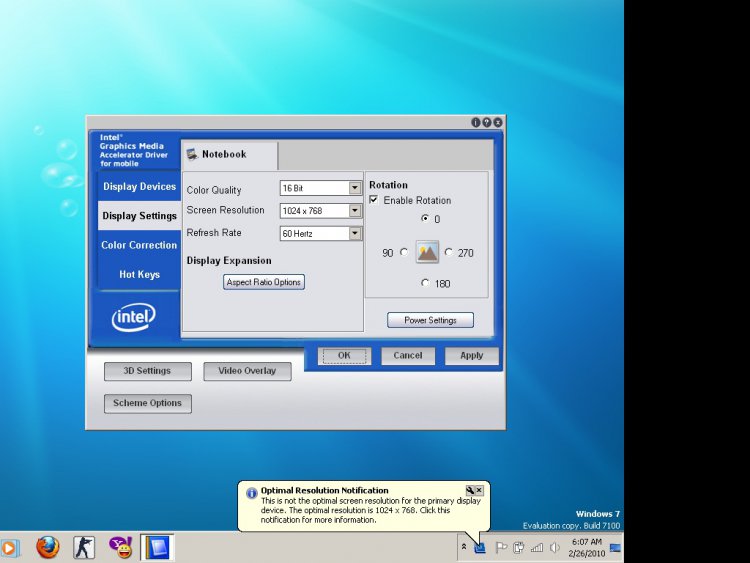This screenshot has width=750, height=563.
Task: Launch Firefox from the taskbar
Action: tap(48, 548)
